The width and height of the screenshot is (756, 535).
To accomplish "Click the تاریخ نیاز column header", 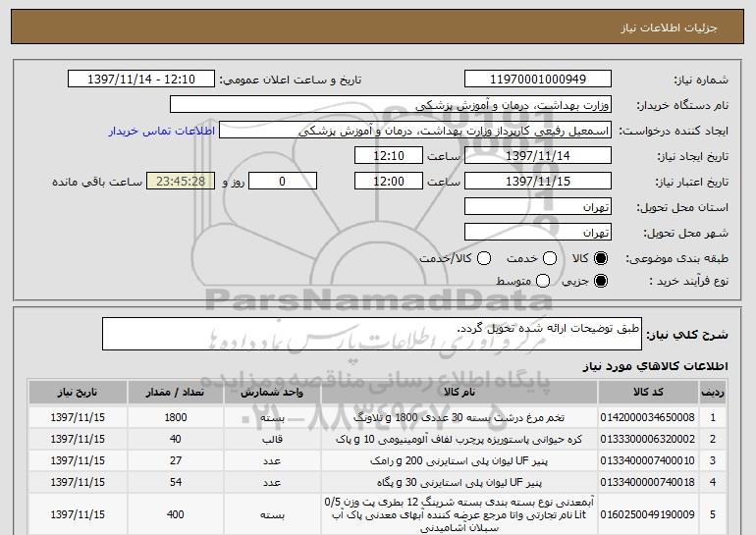I will [78, 393].
